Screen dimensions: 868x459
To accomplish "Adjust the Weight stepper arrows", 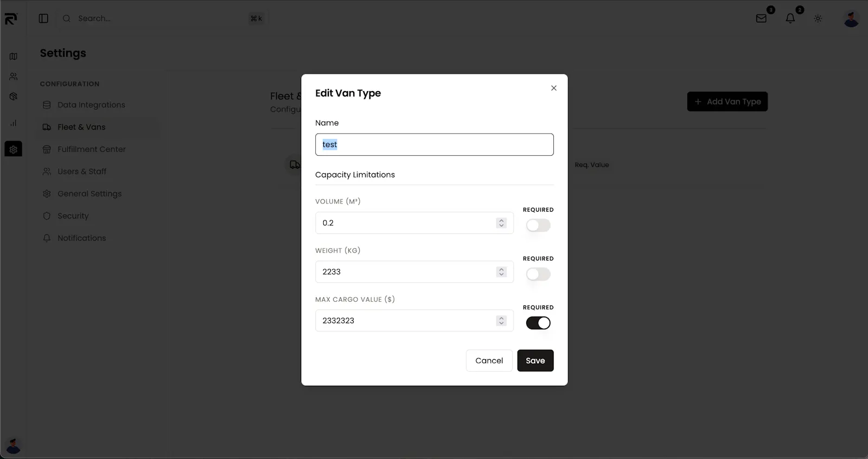I will pos(501,272).
